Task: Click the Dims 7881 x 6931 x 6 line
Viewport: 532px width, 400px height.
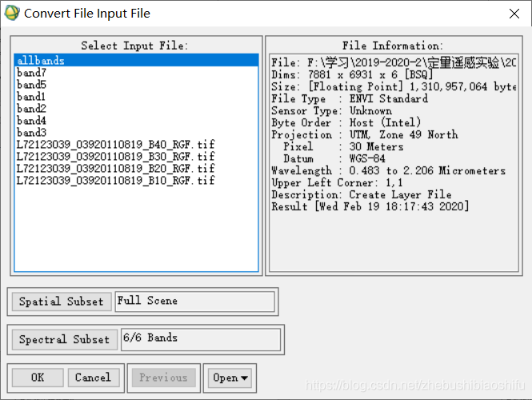Action: (352, 74)
